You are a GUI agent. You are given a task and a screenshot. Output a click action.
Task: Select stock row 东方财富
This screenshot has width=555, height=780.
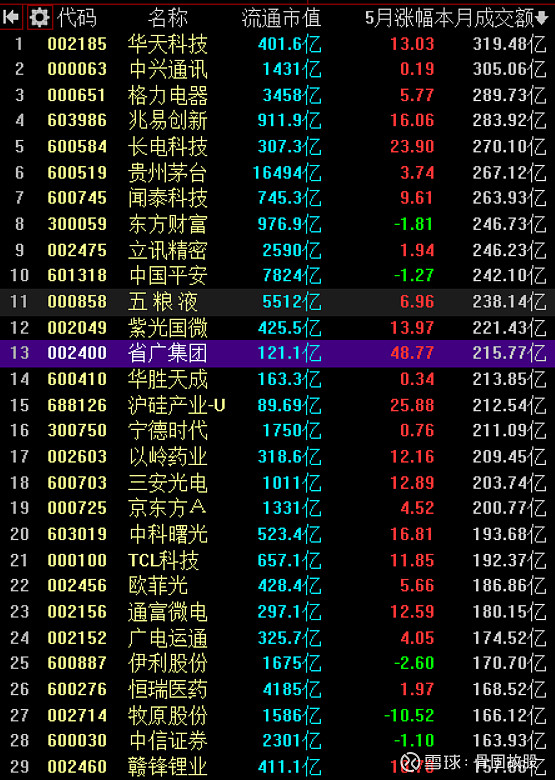[x=278, y=224]
